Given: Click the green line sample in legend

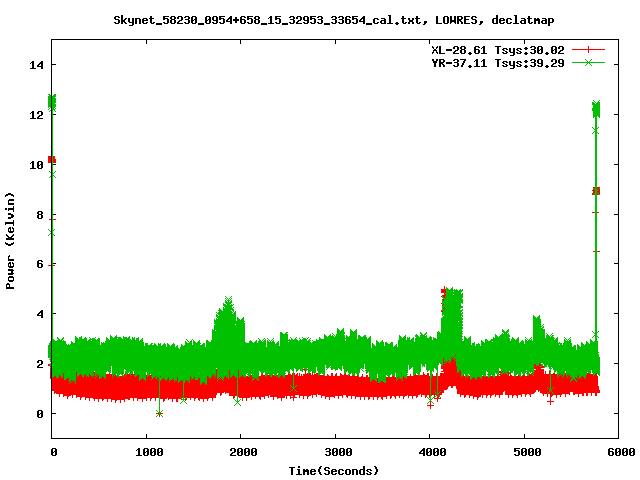Looking at the screenshot, I should tap(588, 62).
